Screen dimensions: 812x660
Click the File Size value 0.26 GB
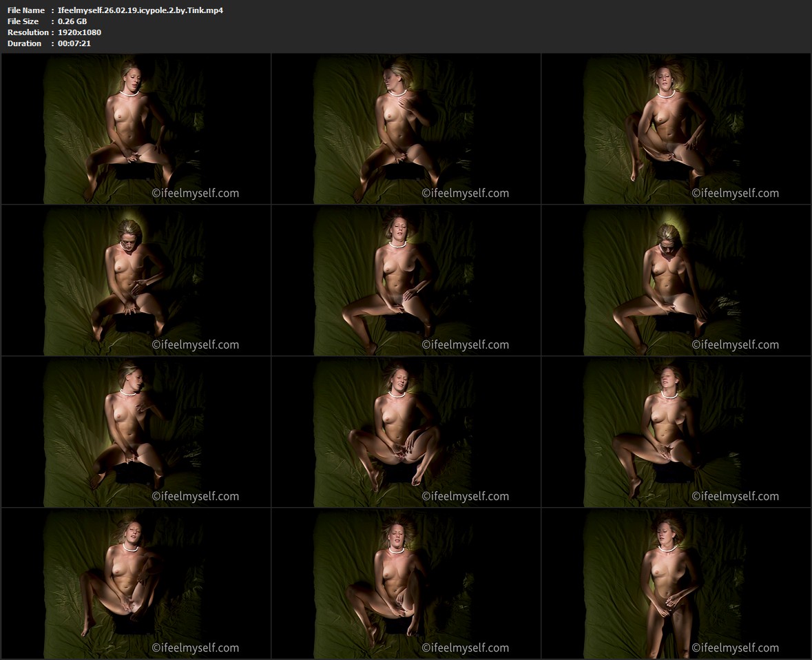pos(72,21)
